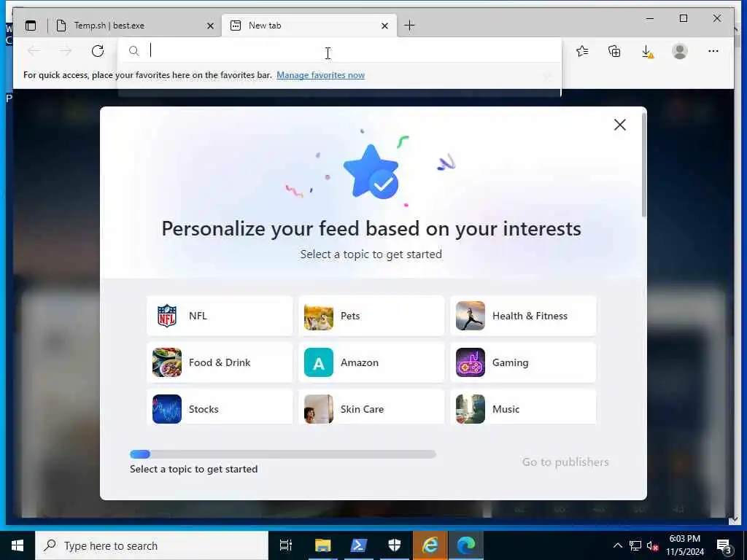Choose the Stocks topic card
747x560 pixels.
coord(220,407)
